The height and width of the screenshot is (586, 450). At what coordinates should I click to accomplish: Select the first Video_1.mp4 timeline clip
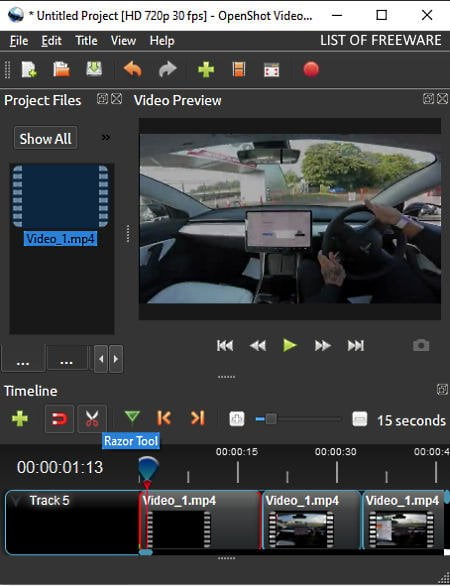pyautogui.click(x=200, y=520)
